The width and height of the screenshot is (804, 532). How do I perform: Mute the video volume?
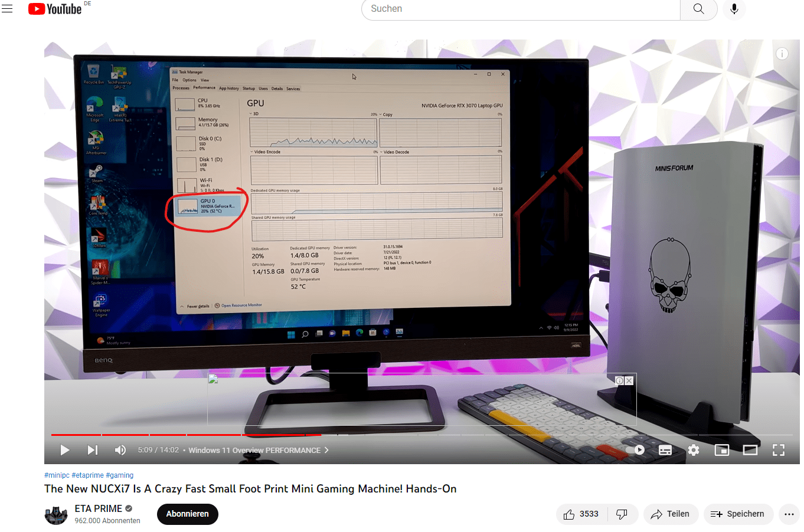pos(120,450)
